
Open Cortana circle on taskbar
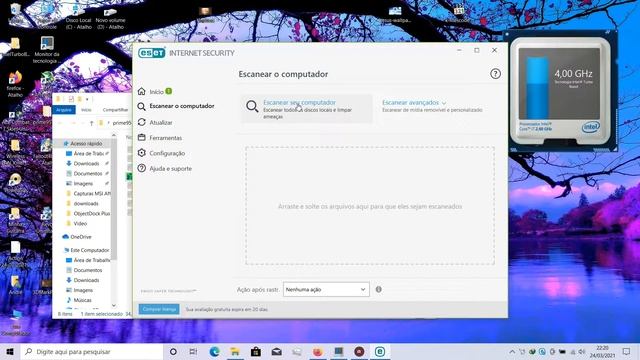click(x=173, y=351)
